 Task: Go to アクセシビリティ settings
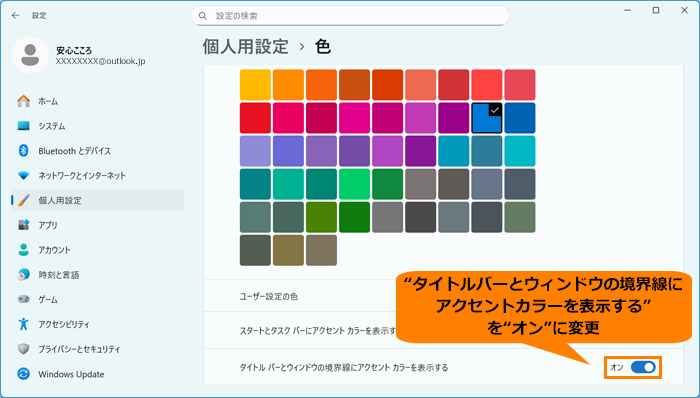coord(98,324)
